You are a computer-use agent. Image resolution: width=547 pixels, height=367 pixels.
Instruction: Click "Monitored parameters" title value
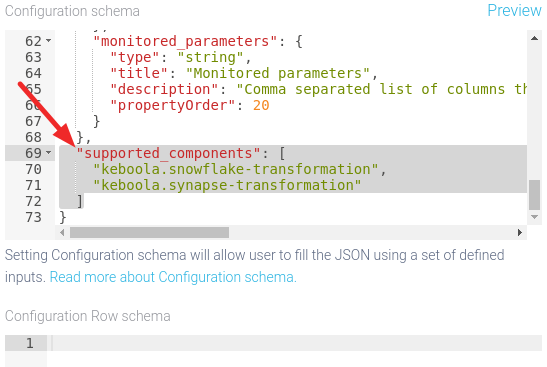coord(278,73)
